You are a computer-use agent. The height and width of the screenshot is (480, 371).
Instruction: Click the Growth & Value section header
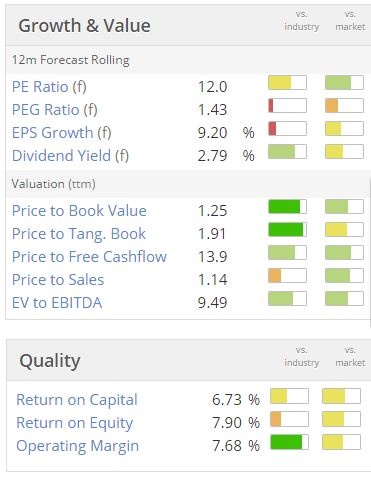84,26
